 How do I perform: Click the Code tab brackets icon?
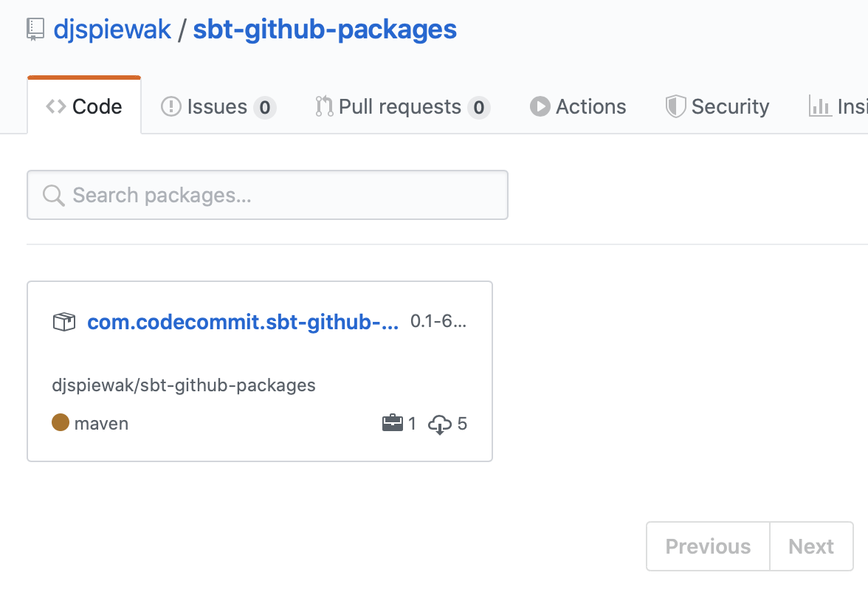(x=55, y=107)
